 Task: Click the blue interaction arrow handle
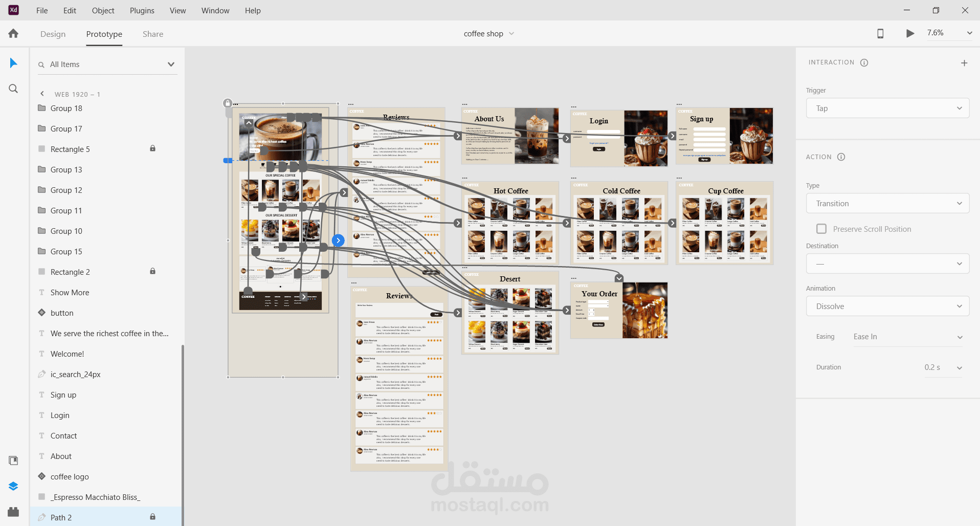click(x=338, y=240)
